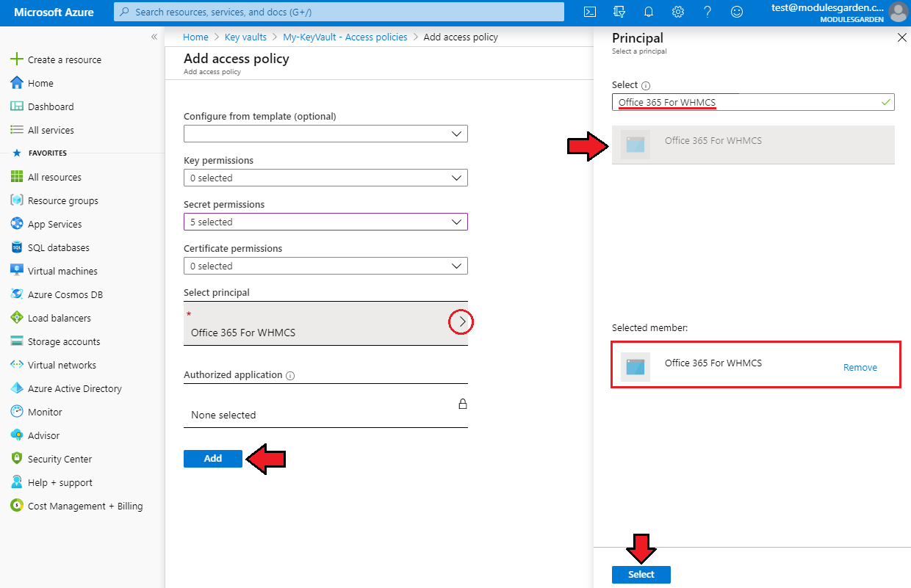
Task: Expand the Secret permissions dropdown
Action: point(325,222)
